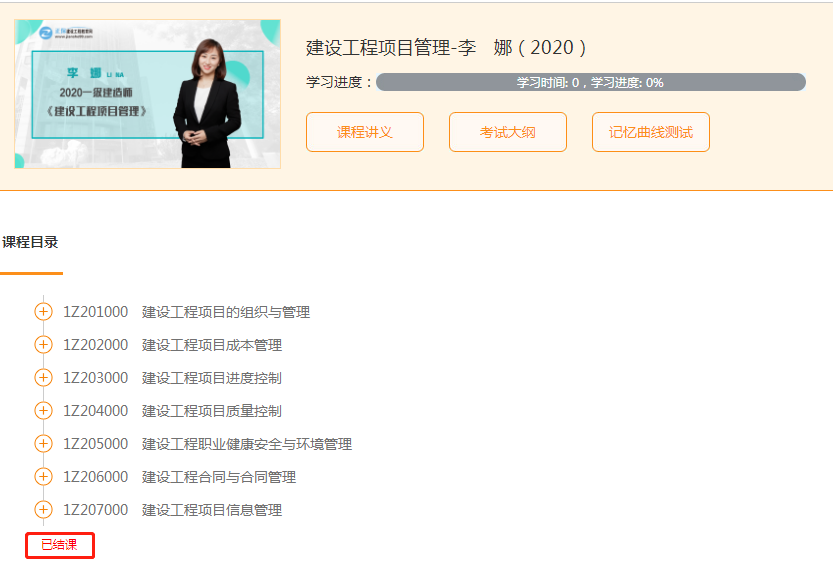Open 建设工程项目进度控制 chapter title
Image resolution: width=833 pixels, height=564 pixels.
point(211,378)
